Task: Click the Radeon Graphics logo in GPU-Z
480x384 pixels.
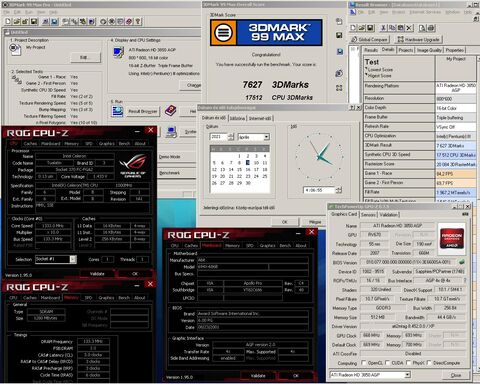Action: pyautogui.click(x=452, y=238)
